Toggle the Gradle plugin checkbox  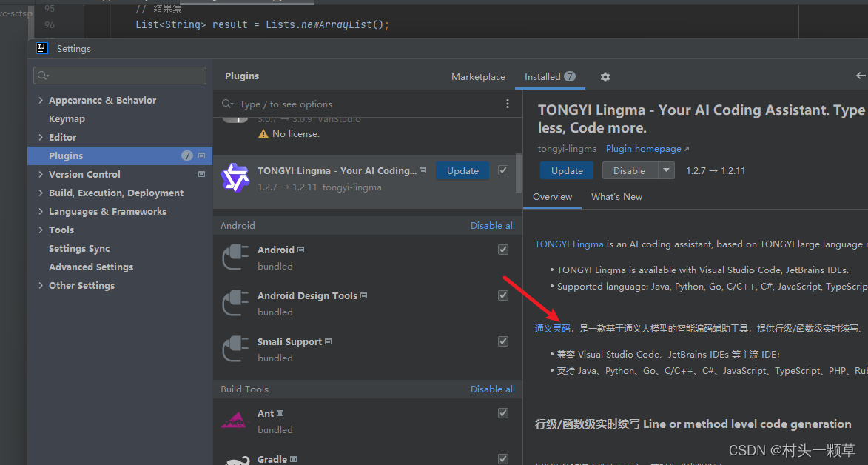503,459
